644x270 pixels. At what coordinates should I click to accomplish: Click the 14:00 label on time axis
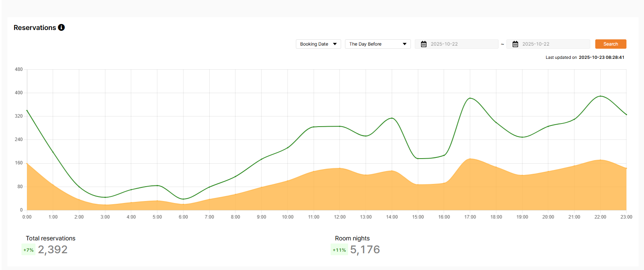(x=392, y=217)
